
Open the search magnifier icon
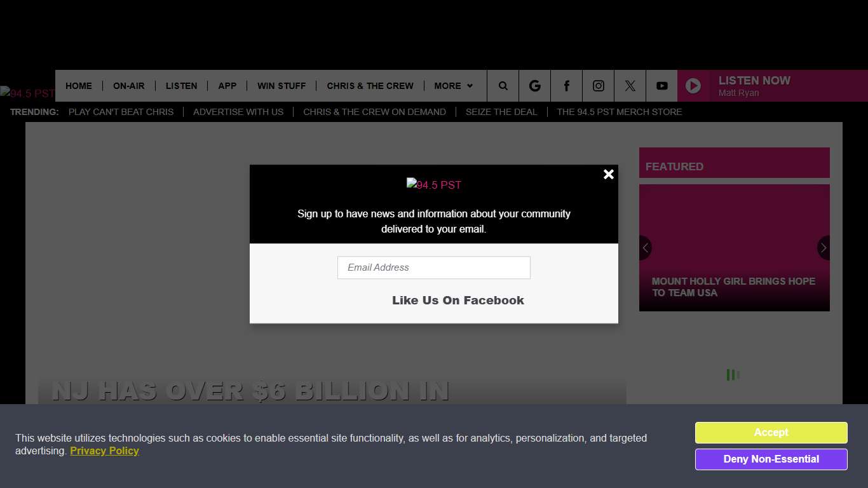point(503,86)
